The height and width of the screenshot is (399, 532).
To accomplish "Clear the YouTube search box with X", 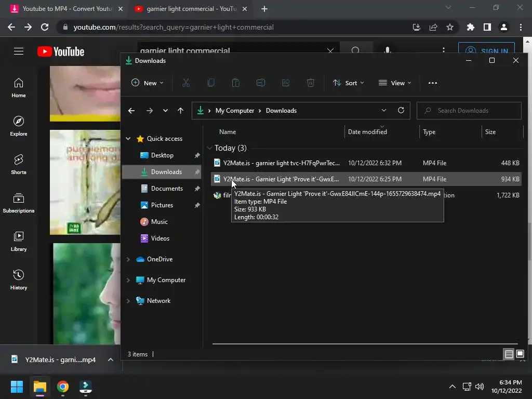I will pyautogui.click(x=330, y=51).
